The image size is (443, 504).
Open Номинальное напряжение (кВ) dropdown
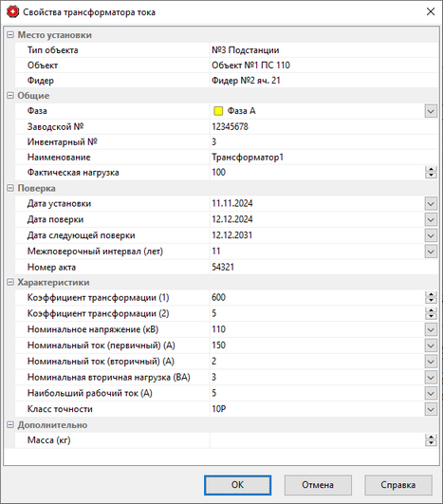[431, 329]
